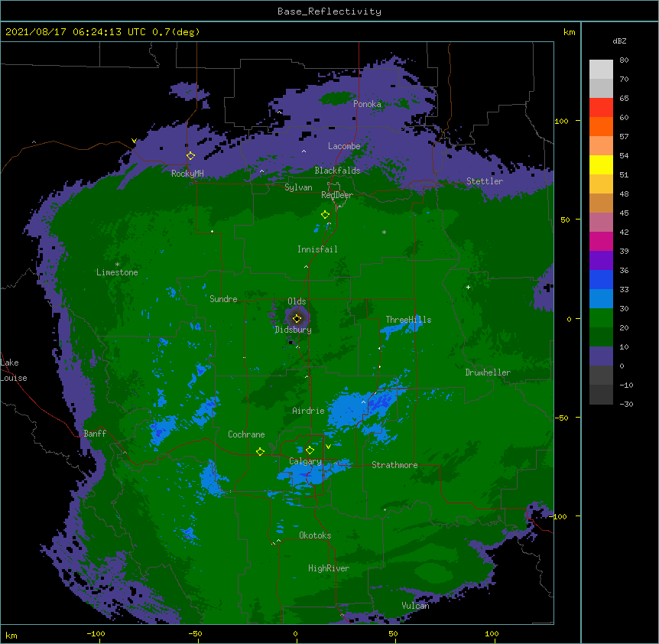Click the Lacombe city label

click(x=344, y=146)
